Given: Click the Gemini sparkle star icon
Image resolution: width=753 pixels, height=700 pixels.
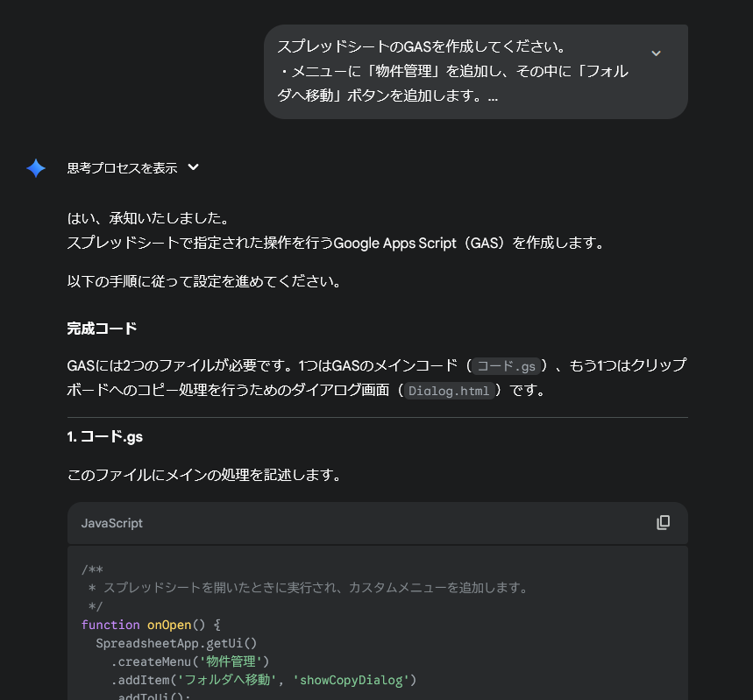Looking at the screenshot, I should point(36,168).
